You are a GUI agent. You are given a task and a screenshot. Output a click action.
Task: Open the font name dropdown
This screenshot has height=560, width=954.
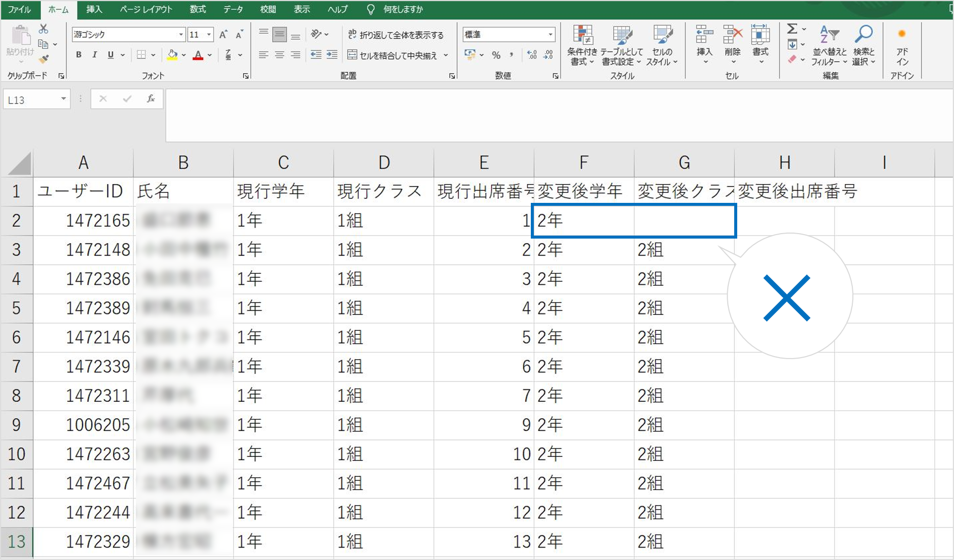point(181,34)
